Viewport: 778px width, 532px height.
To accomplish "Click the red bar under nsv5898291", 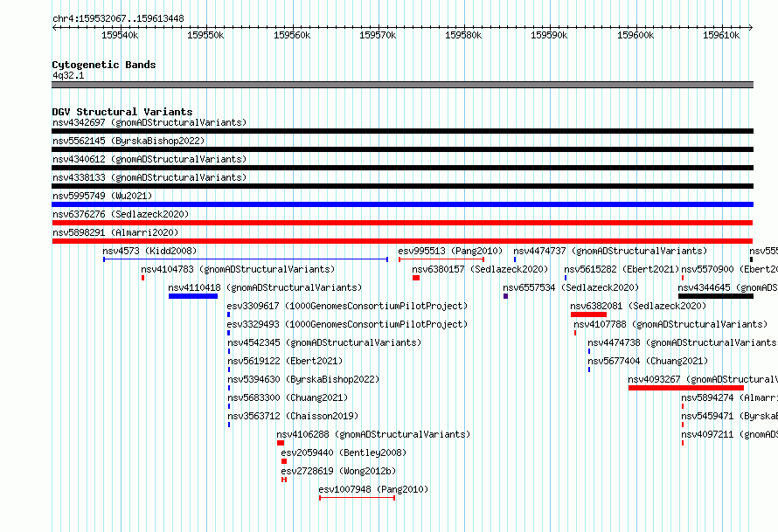I will (x=402, y=241).
